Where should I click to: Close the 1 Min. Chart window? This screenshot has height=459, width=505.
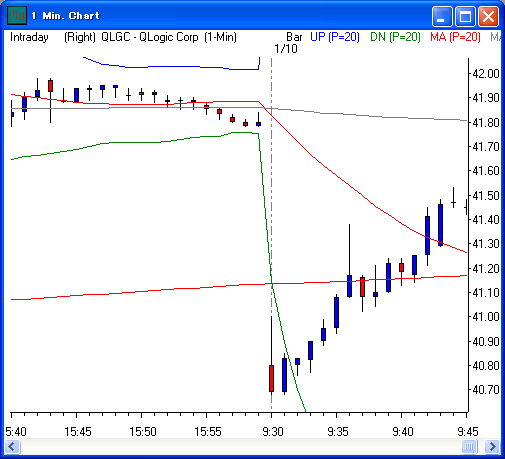[x=488, y=16]
